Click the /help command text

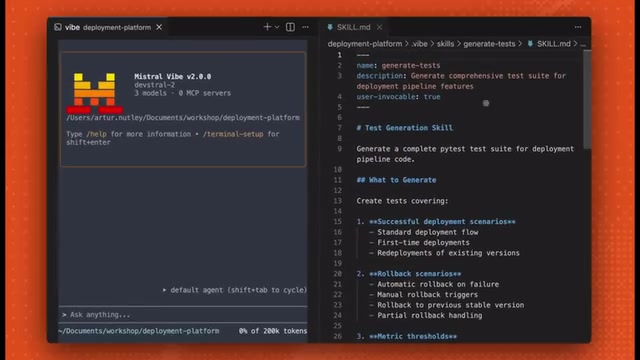point(96,134)
